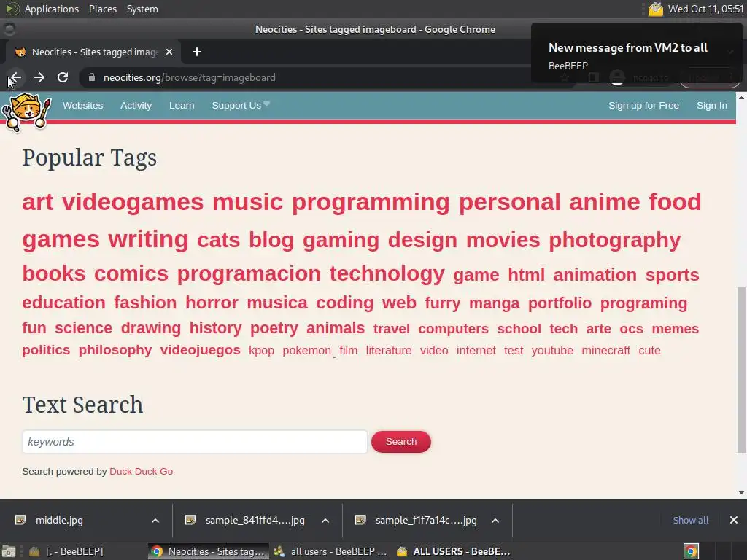The image size is (747, 560).
Task: Expand options for sample_841ffd4 download
Action: point(325,521)
